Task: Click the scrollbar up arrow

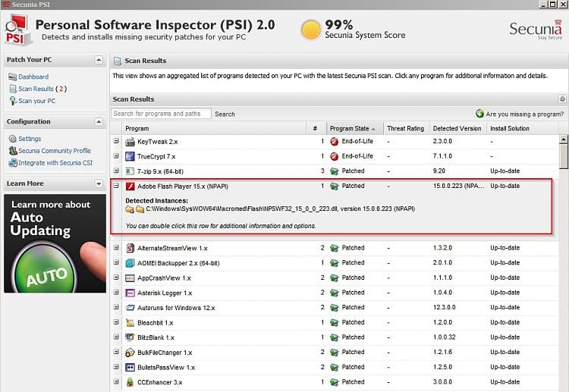Action: click(563, 140)
